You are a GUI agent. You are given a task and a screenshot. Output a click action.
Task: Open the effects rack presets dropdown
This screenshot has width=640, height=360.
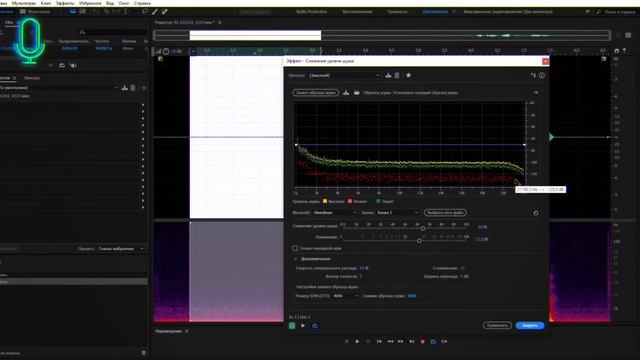click(60, 88)
